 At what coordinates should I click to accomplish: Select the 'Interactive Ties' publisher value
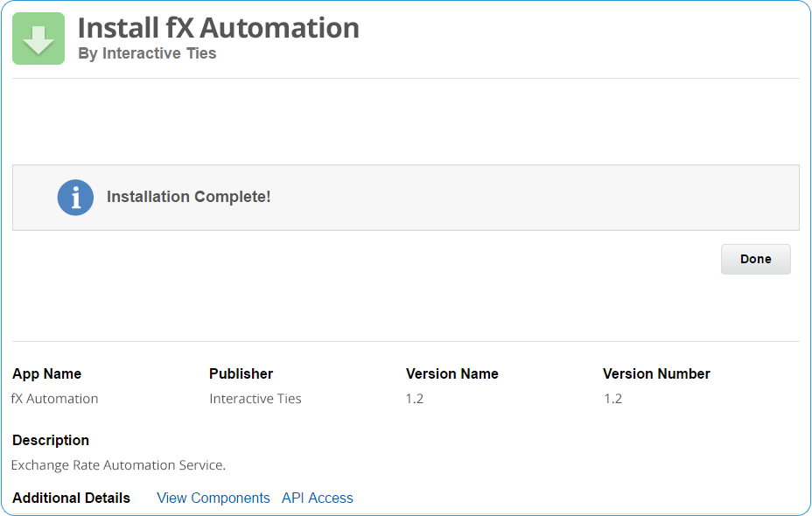[255, 399]
